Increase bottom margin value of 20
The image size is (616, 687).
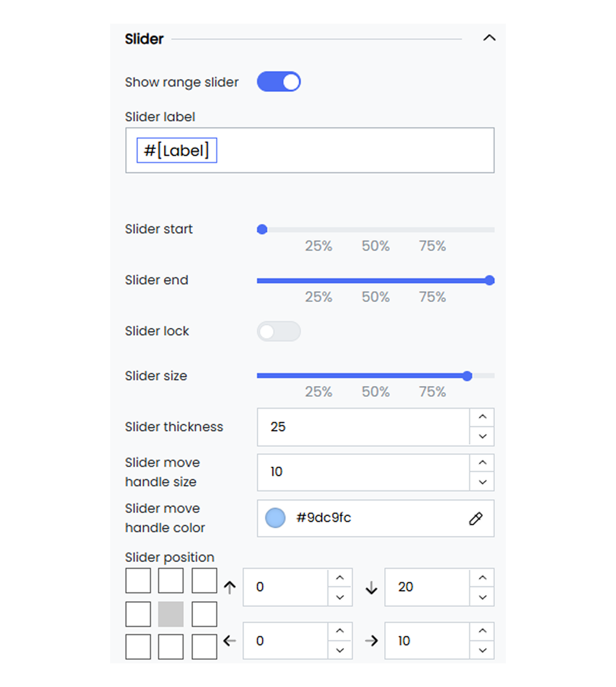click(482, 578)
